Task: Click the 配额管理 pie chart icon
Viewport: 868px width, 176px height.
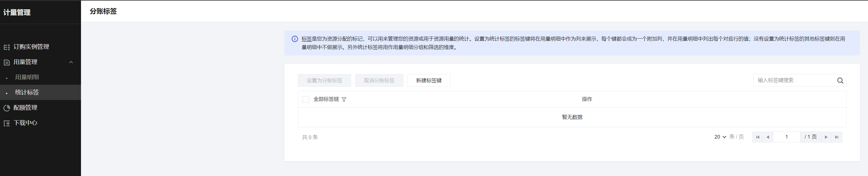Action: coord(6,108)
